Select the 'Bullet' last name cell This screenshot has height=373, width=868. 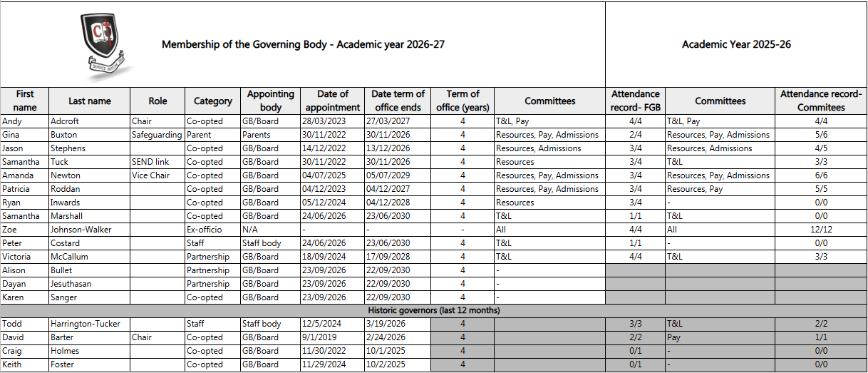[x=90, y=270]
